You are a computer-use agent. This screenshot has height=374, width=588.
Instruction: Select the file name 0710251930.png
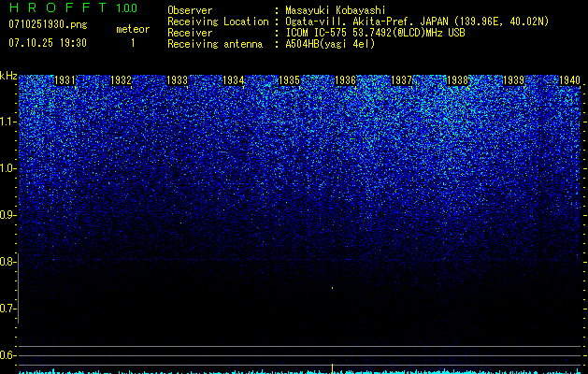[x=48, y=25]
